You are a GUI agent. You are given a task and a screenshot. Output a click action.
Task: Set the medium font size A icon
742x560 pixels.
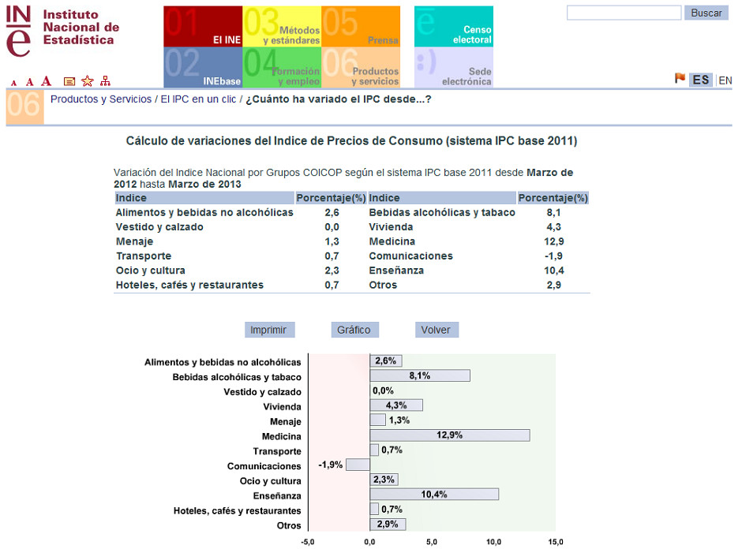(x=30, y=82)
